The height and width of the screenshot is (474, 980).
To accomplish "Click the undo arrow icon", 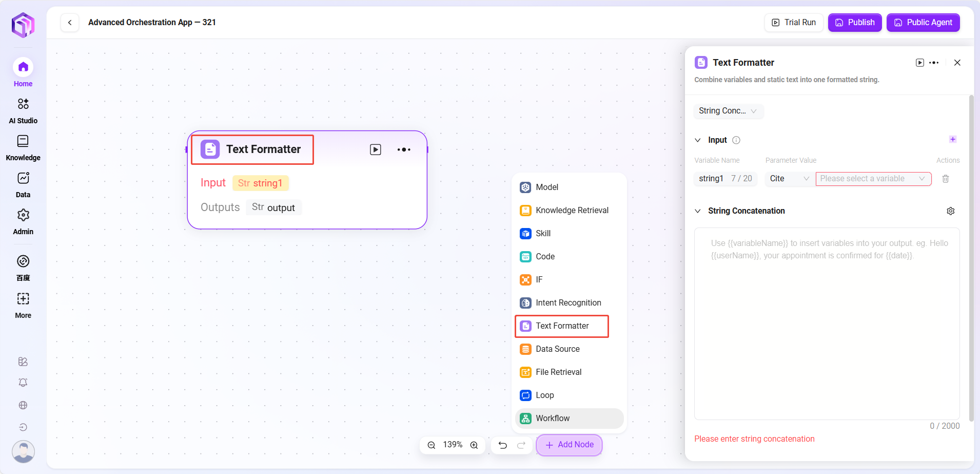I will [503, 445].
